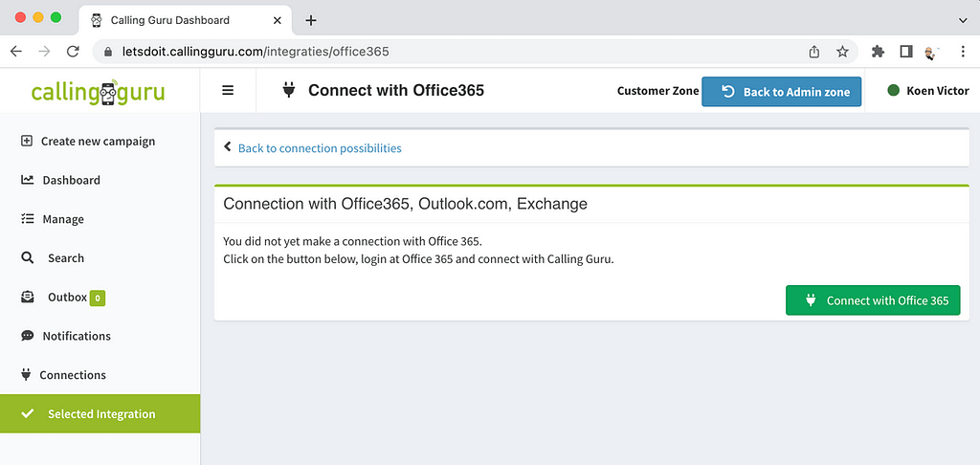Open the Koen Victor user menu

point(928,91)
